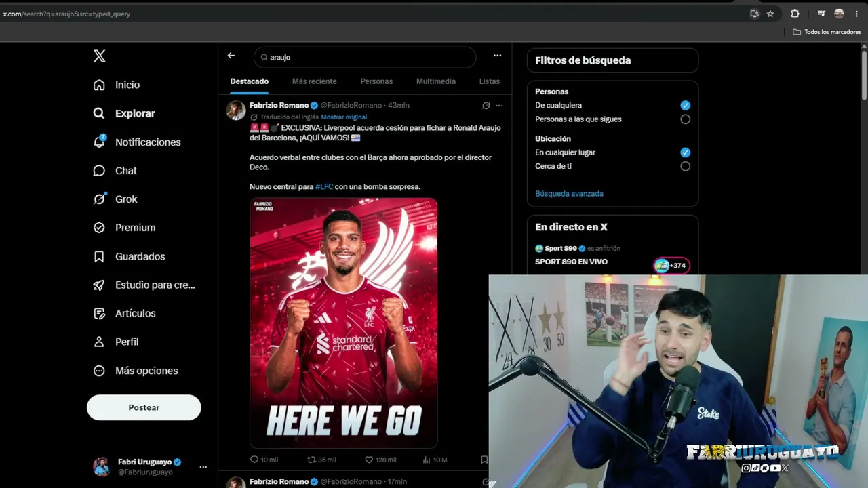The width and height of the screenshot is (868, 488).
Task: Open the Premium page
Action: click(124, 228)
